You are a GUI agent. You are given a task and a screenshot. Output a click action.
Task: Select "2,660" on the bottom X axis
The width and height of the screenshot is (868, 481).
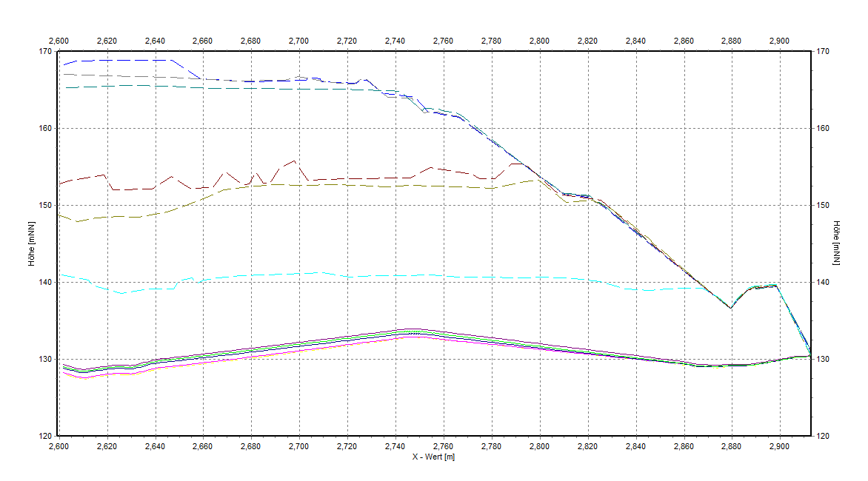click(x=203, y=446)
